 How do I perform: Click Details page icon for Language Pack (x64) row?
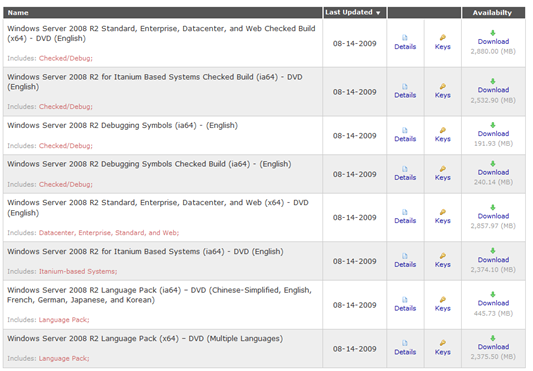405,343
